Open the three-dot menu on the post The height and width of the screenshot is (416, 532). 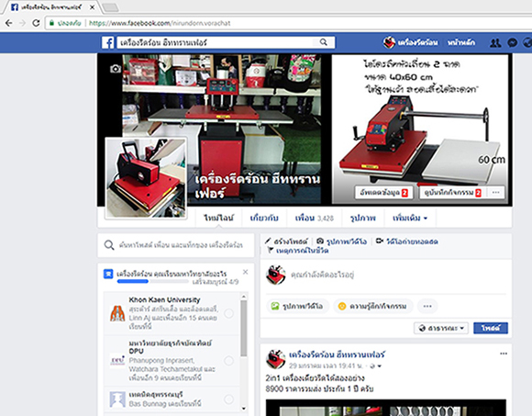[504, 354]
